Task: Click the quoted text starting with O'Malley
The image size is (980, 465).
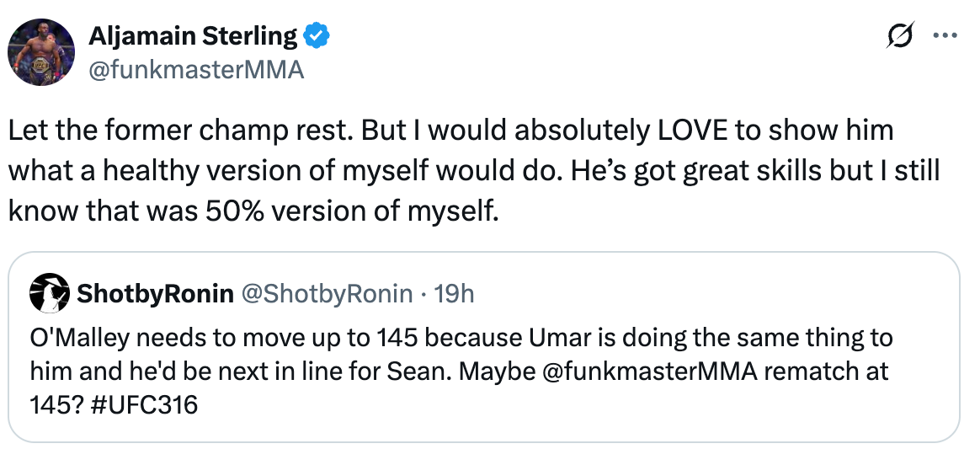Action: coord(461,371)
